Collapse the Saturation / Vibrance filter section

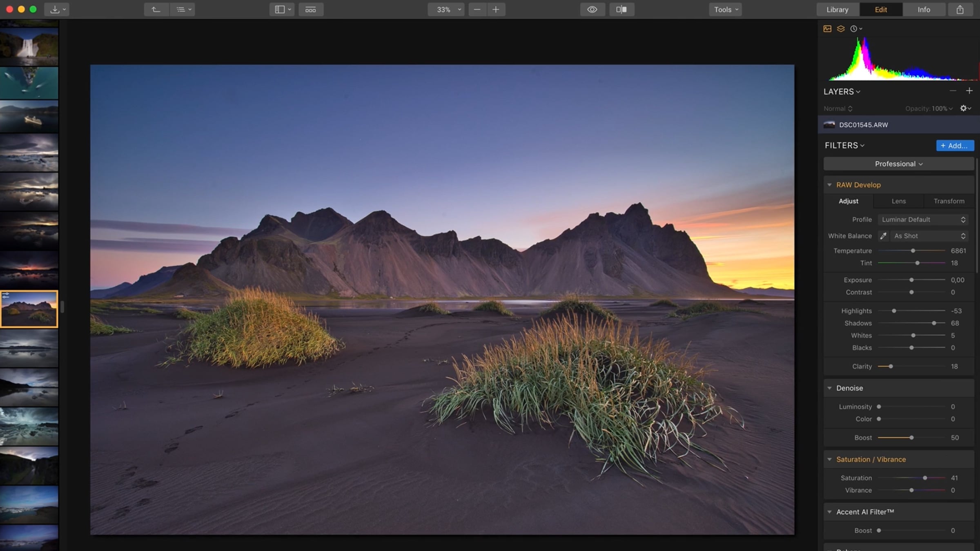click(x=829, y=459)
